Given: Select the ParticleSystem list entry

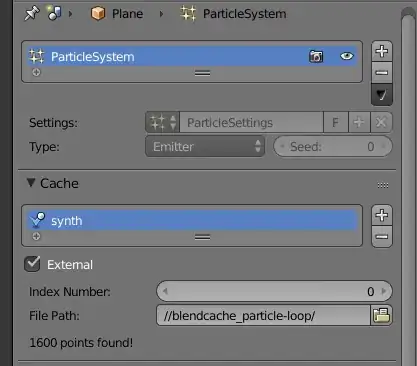Looking at the screenshot, I should [x=192, y=56].
